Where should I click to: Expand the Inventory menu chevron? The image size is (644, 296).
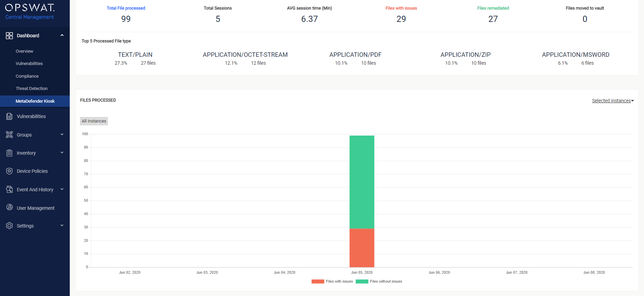point(62,153)
